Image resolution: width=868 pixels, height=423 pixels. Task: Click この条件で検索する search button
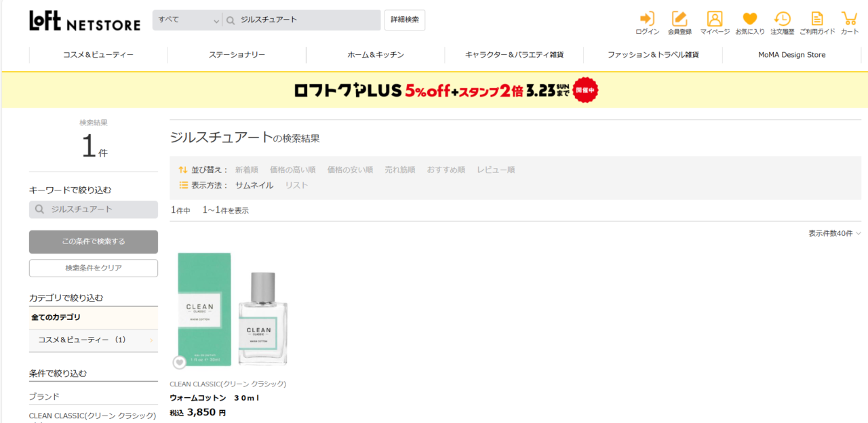[x=94, y=242]
